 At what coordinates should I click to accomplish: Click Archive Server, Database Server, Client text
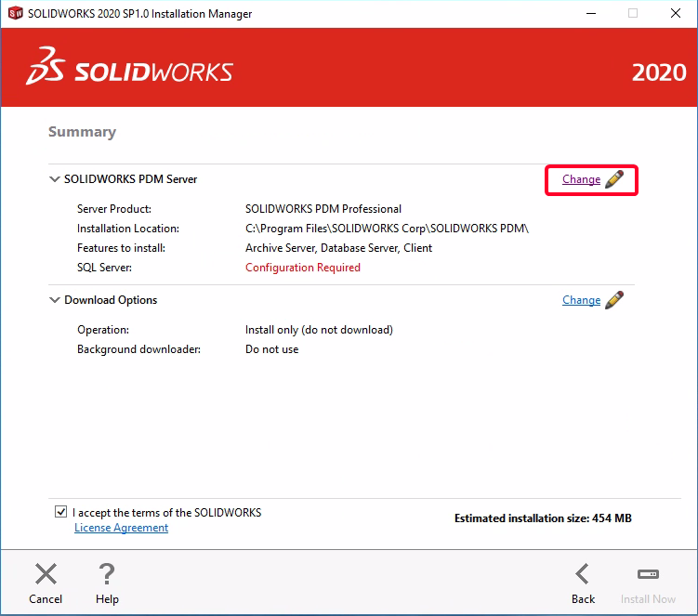338,248
